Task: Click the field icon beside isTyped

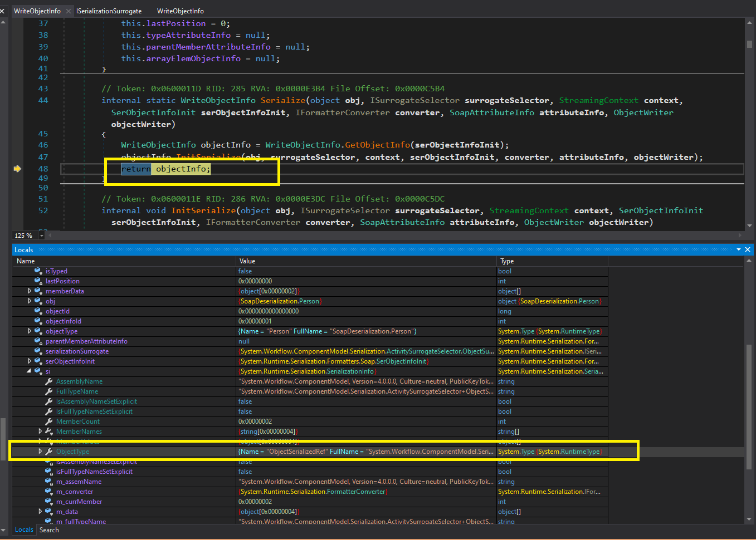Action: pyautogui.click(x=38, y=271)
